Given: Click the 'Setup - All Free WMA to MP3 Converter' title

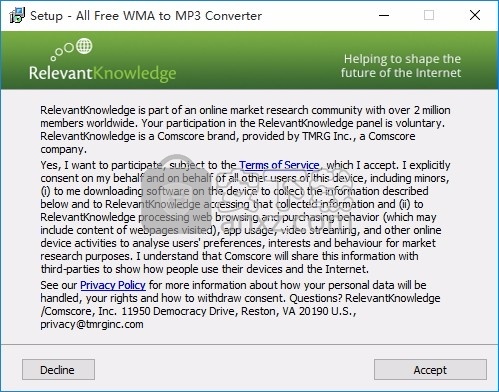Looking at the screenshot, I should (x=146, y=16).
